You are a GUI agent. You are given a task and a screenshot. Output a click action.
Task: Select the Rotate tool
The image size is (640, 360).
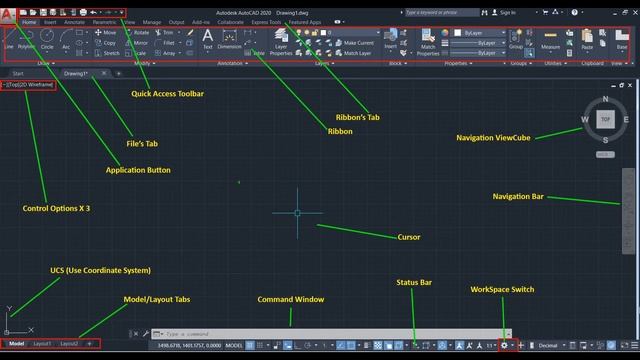[x=138, y=32]
